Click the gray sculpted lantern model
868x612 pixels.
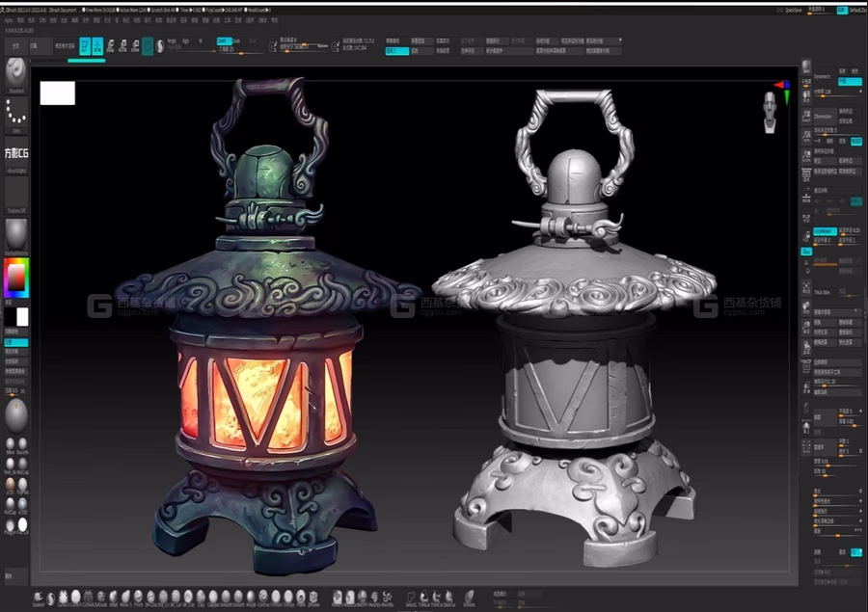tap(575, 327)
